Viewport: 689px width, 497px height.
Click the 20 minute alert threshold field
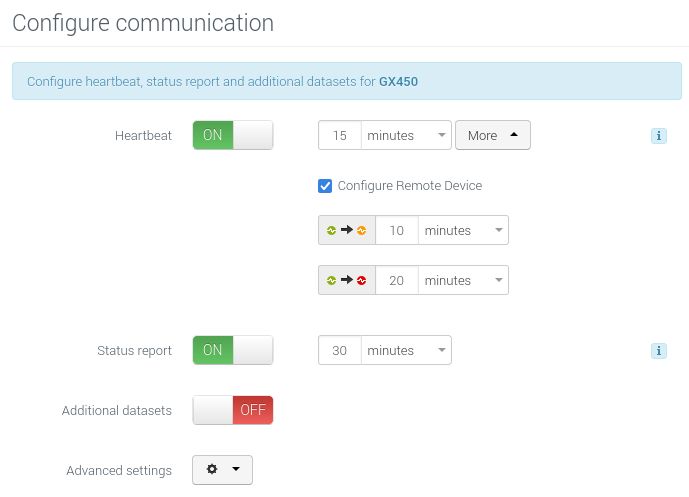coord(397,280)
